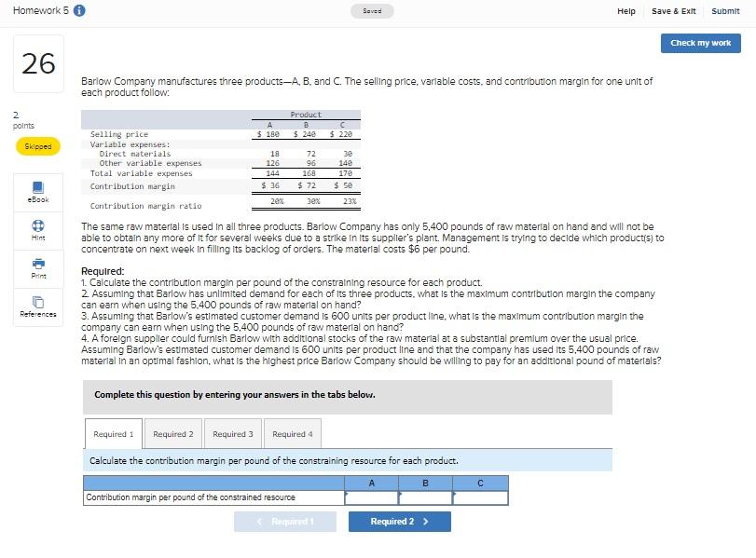Click the 'Total variable expenses' row label

click(x=141, y=173)
